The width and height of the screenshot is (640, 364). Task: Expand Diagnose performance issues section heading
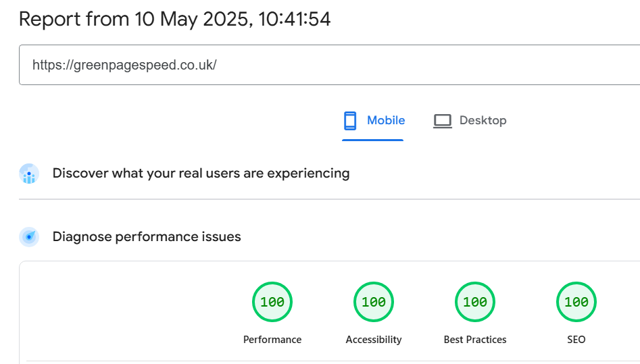147,237
